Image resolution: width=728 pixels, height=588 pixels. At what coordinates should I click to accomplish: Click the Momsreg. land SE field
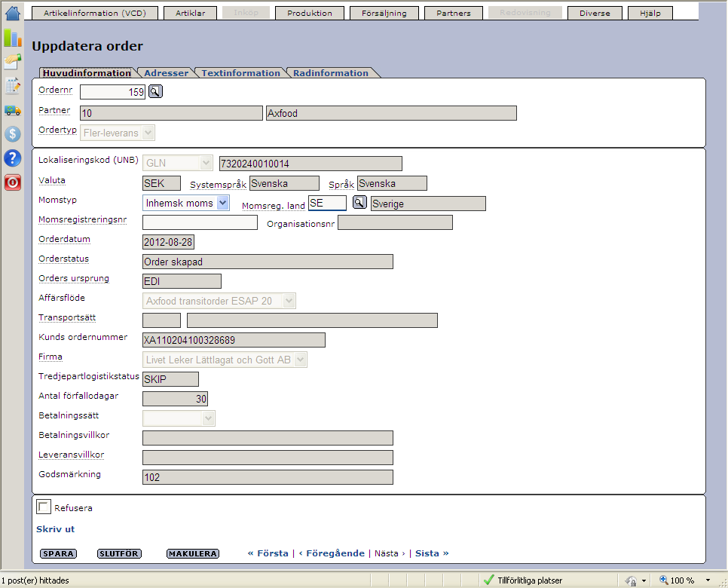(x=327, y=203)
